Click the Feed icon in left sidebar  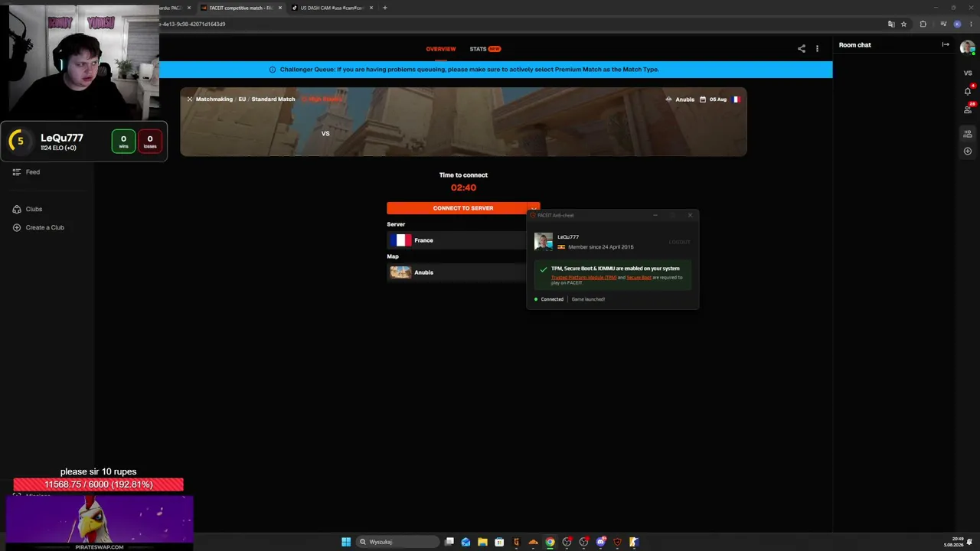click(x=17, y=172)
